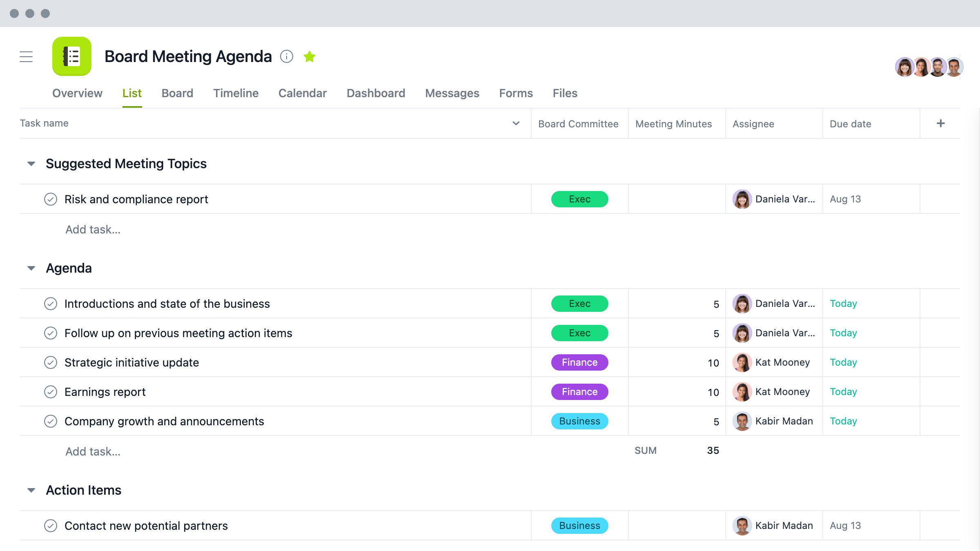The height and width of the screenshot is (551, 980).
Task: Click the Finance label on Strategic initiative update
Action: 579,362
